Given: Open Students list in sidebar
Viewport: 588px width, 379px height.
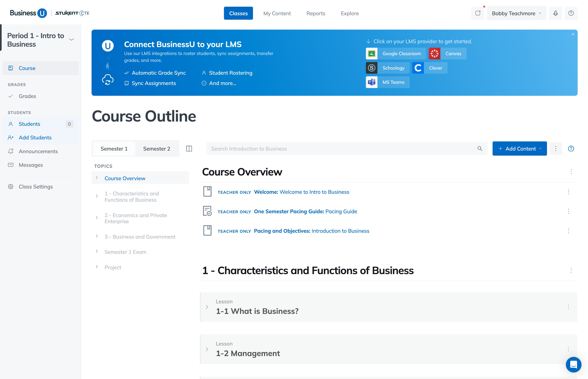Looking at the screenshot, I should click(41, 124).
